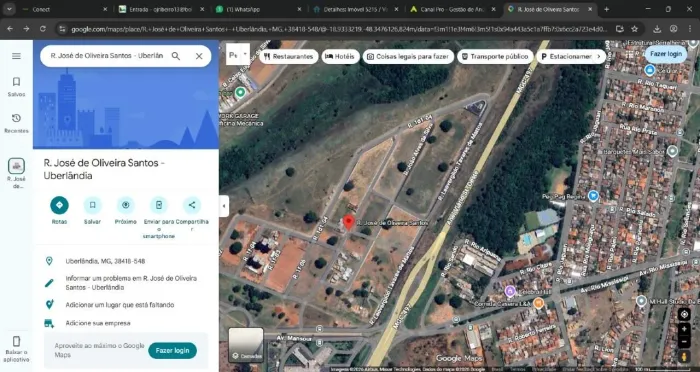Go back in browser history
This screenshot has width=700, height=372.
point(10,29)
